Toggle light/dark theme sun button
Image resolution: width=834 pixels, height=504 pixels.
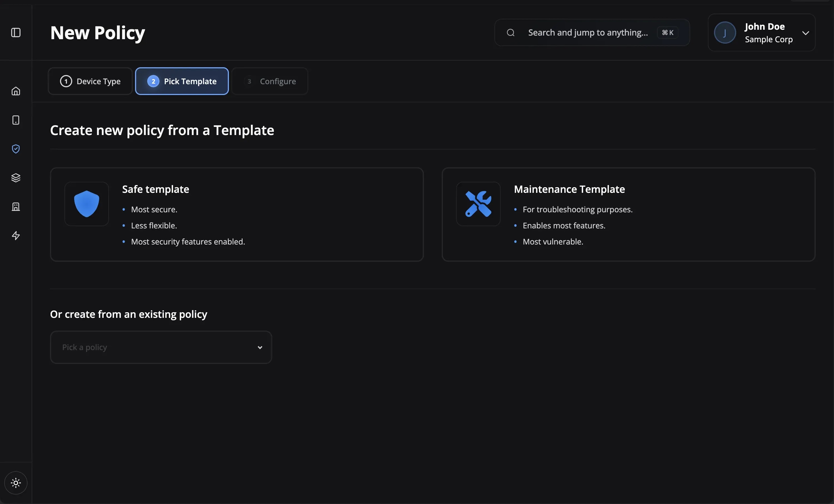coord(16,483)
